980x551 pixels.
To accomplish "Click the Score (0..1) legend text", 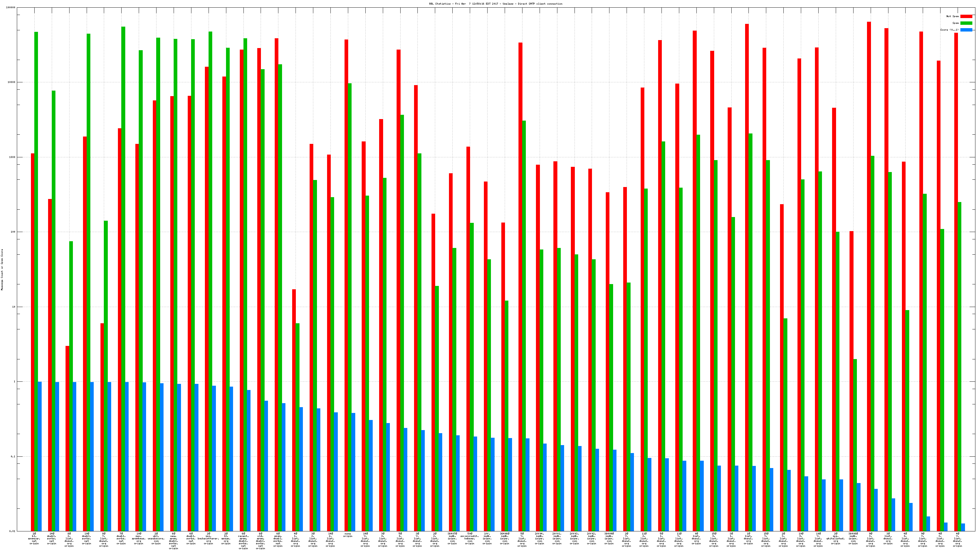I will (949, 30).
